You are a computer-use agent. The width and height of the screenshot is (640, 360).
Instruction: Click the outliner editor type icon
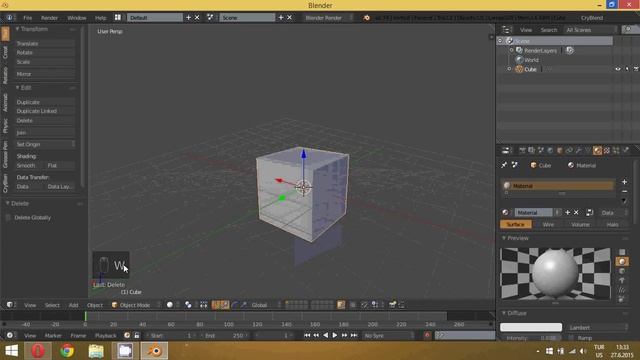coord(506,30)
